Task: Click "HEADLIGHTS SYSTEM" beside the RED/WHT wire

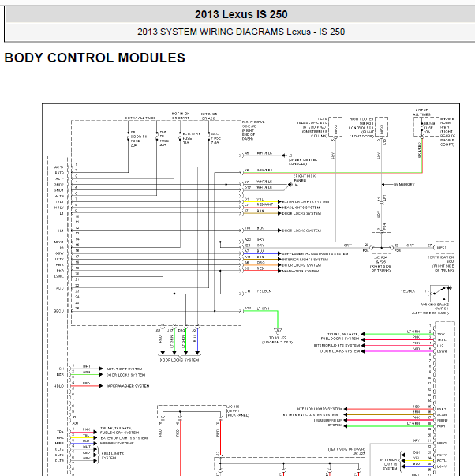Action: (x=301, y=208)
